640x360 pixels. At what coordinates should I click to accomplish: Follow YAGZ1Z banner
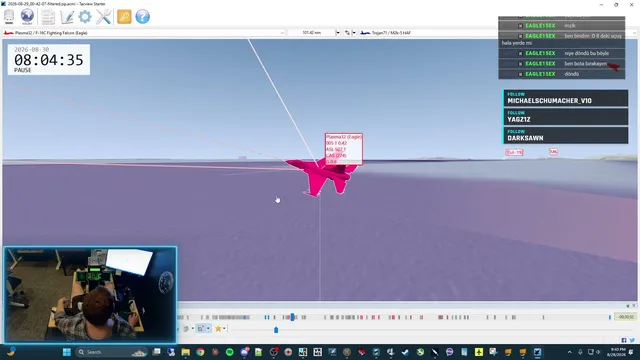(x=565, y=117)
